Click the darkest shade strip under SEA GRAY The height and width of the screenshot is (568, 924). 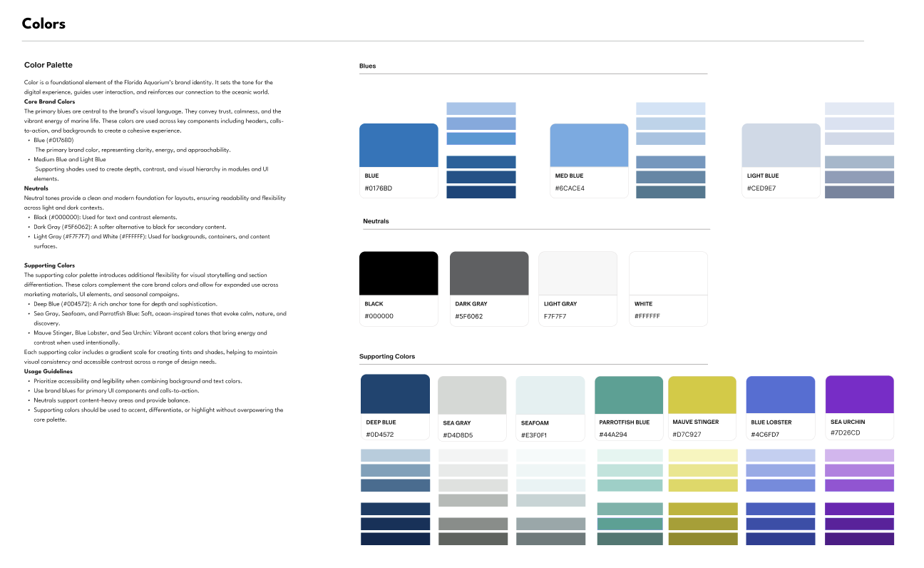pos(472,539)
